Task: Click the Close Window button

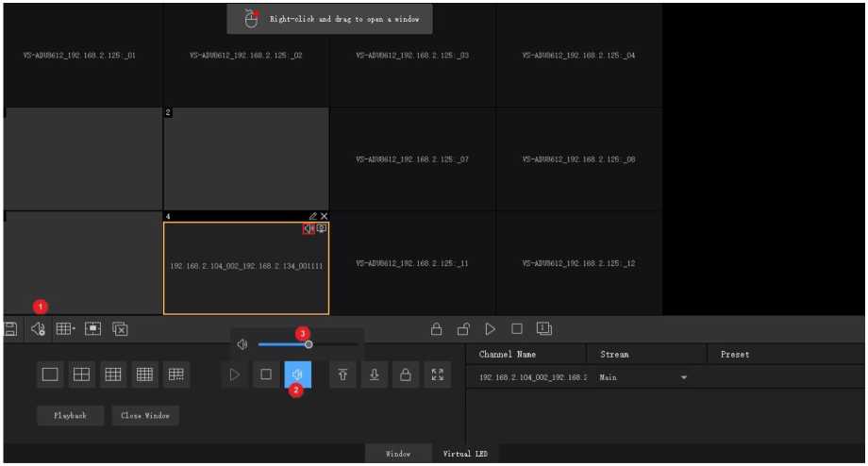Action: (144, 415)
